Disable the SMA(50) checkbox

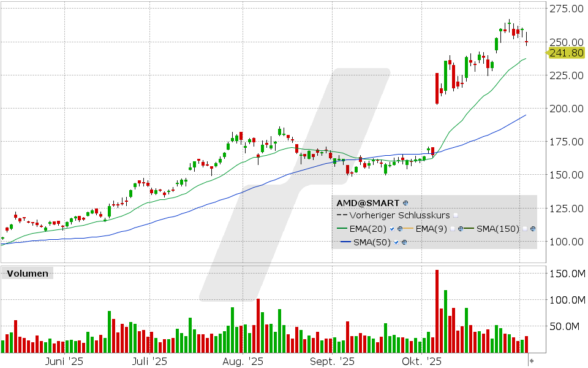395,242
